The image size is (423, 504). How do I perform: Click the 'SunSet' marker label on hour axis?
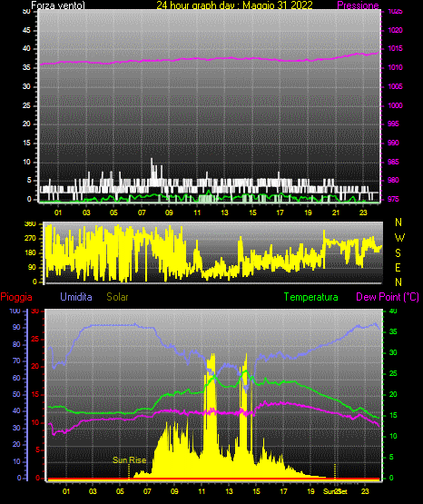[335, 491]
